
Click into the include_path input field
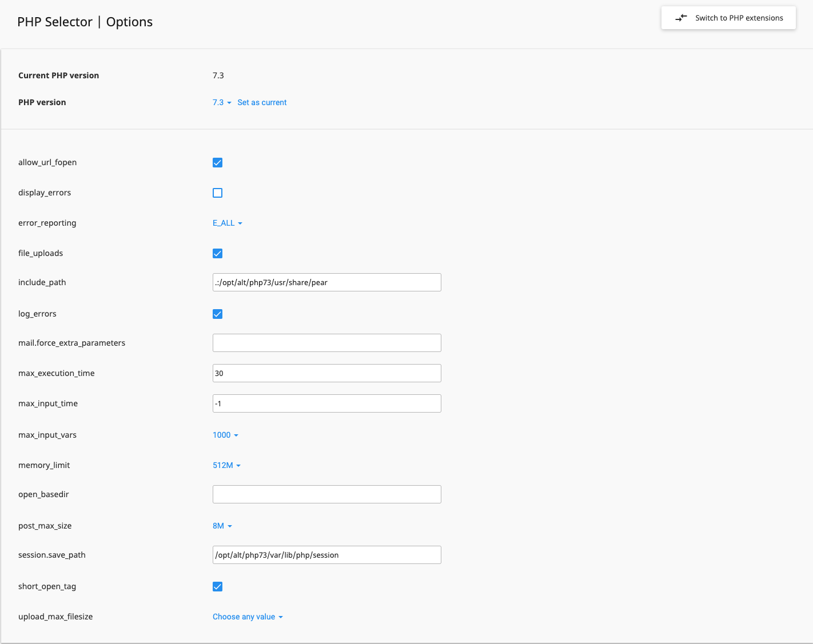point(327,282)
